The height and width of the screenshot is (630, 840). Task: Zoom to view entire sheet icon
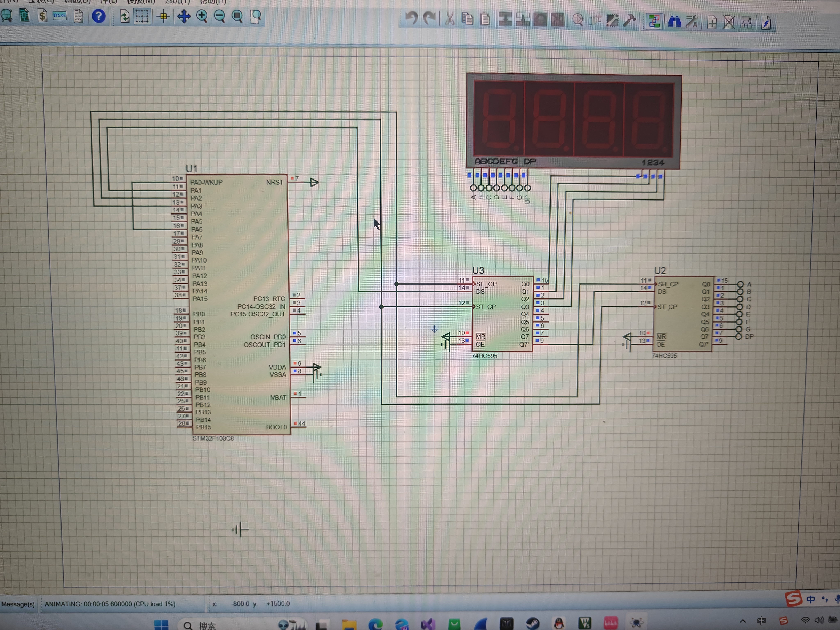[237, 16]
